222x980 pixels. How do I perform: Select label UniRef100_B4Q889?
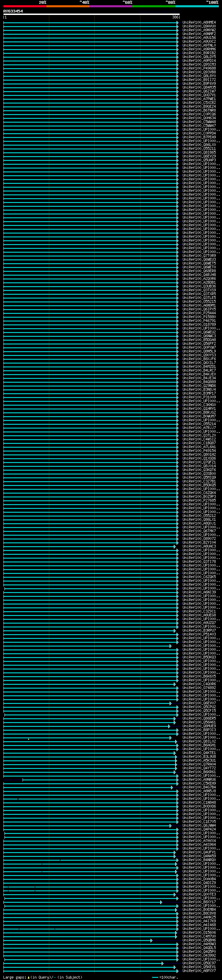tap(199, 382)
